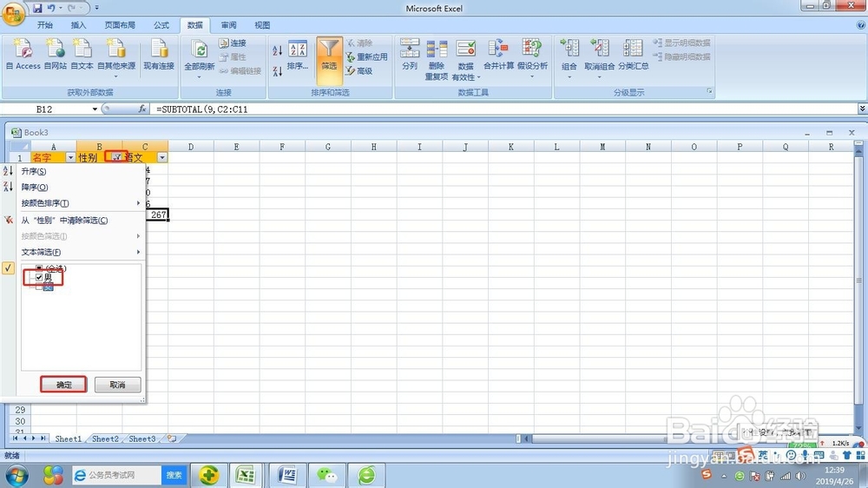The height and width of the screenshot is (488, 868).
Task: Switch to the 插入 ribbon tab
Action: click(x=79, y=25)
